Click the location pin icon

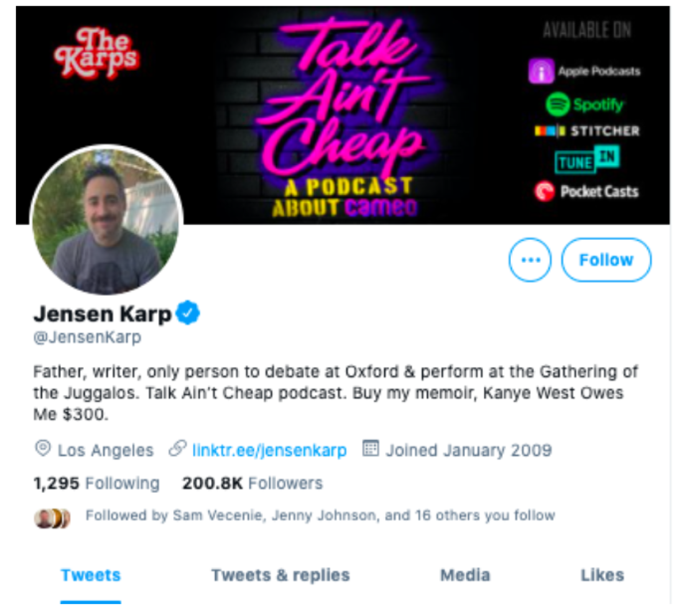click(x=42, y=449)
